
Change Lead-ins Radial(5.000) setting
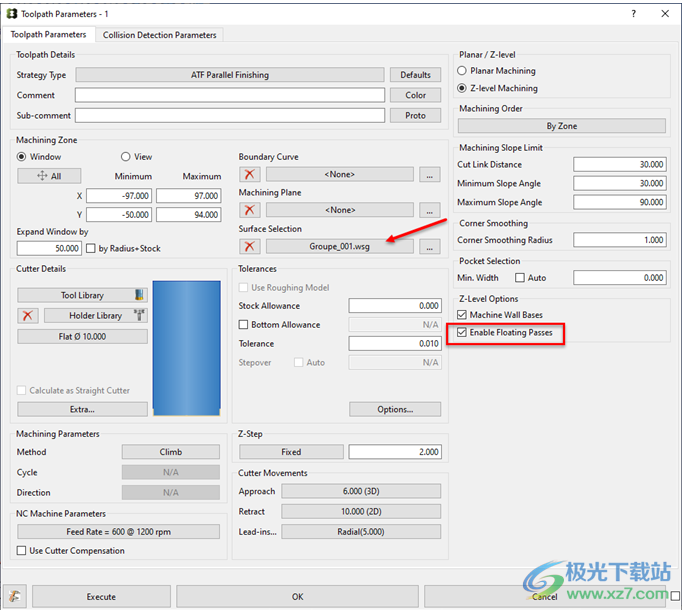pyautogui.click(x=361, y=532)
